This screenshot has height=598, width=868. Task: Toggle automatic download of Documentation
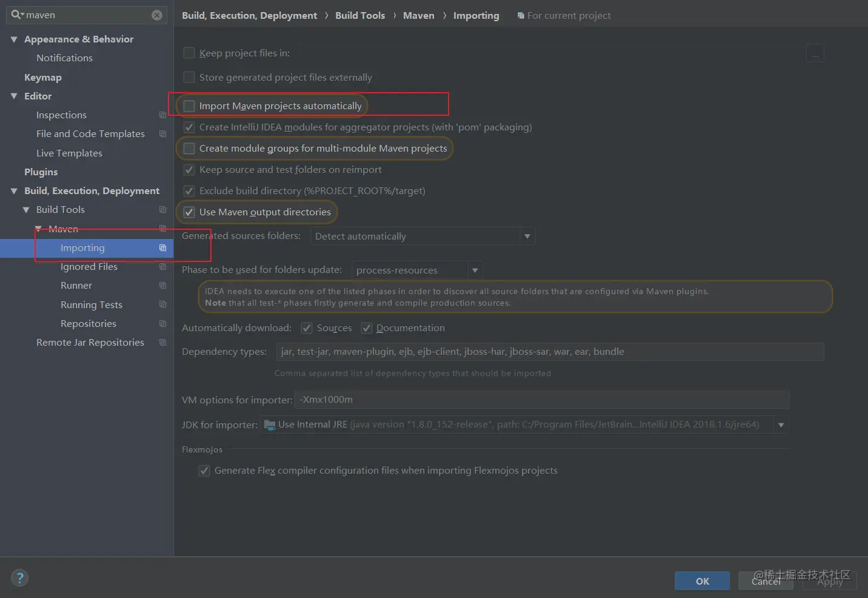[x=366, y=328]
